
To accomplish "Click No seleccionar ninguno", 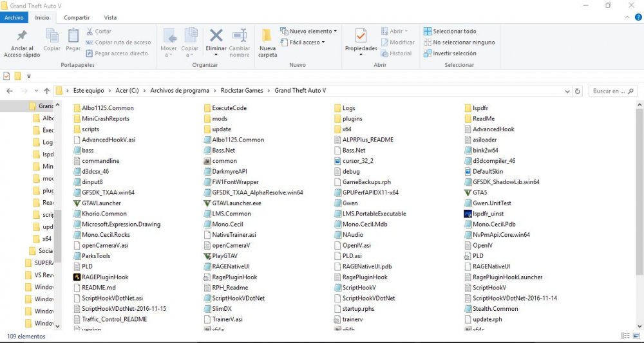I will pos(459,42).
